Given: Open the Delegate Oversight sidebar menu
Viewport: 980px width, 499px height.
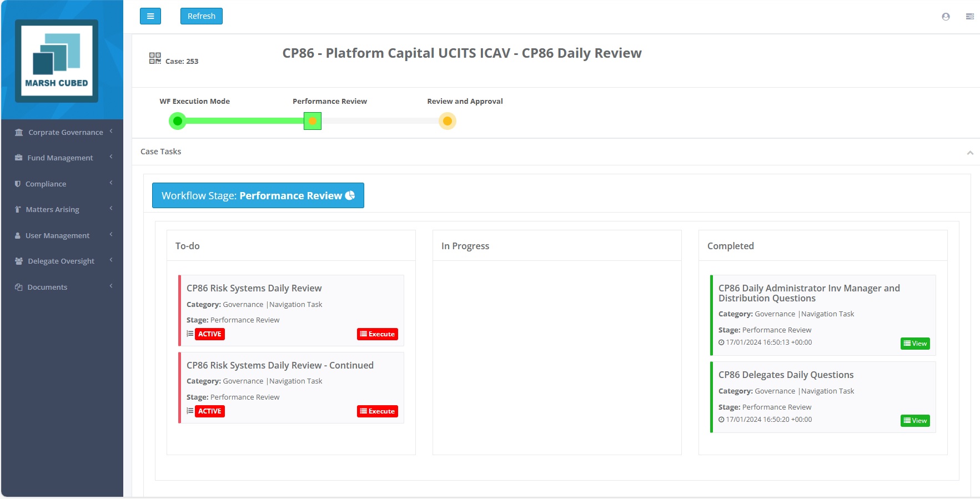Looking at the screenshot, I should (61, 261).
